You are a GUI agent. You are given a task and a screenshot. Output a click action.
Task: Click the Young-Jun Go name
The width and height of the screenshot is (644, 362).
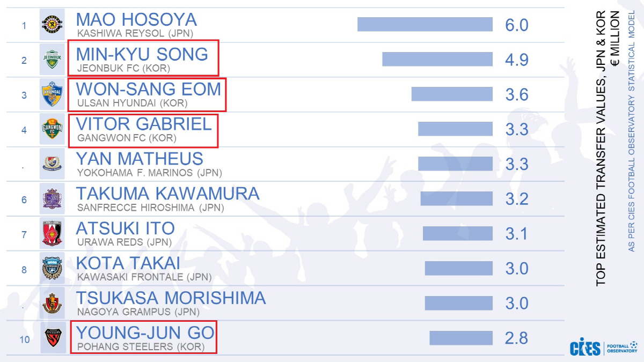(145, 333)
